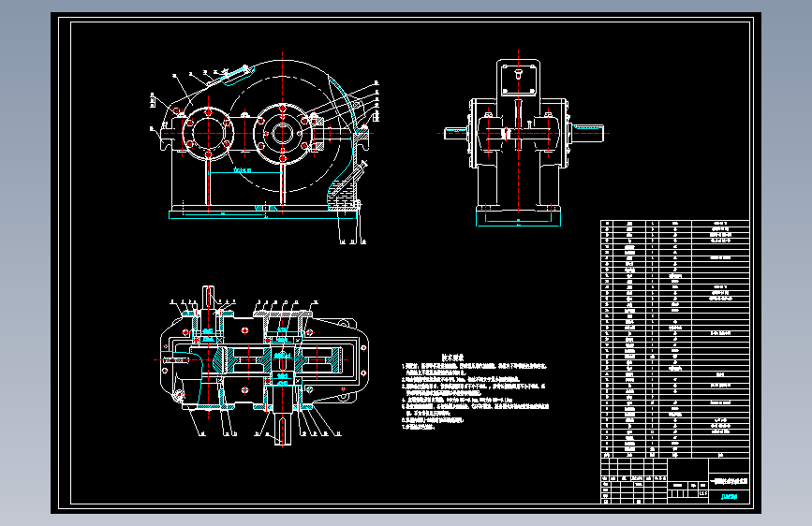Click the 技术要求 technical requirements heading
This screenshot has height=526, width=812.
(x=452, y=358)
